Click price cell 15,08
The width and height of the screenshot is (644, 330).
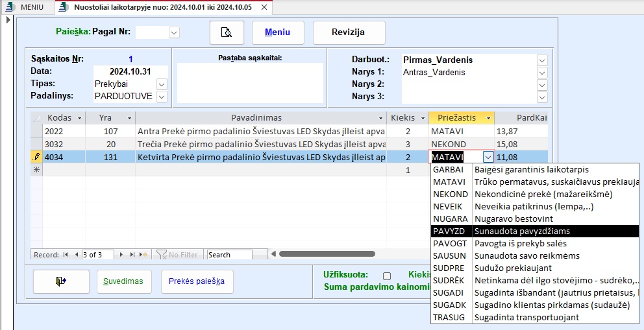pos(521,145)
